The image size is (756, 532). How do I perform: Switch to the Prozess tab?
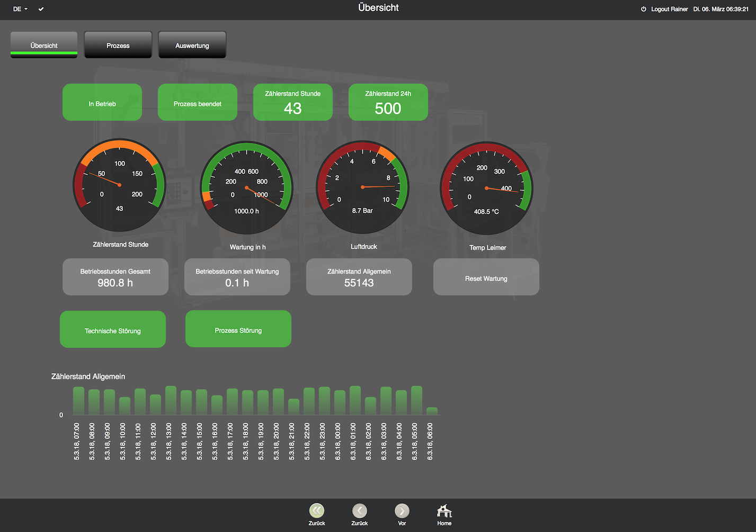click(x=118, y=45)
